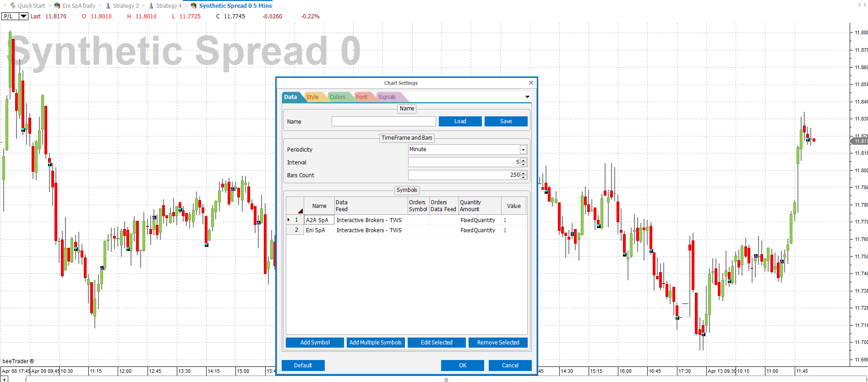Image resolution: width=868 pixels, height=382 pixels.
Task: Close the Chart Settings dialog
Action: pos(531,83)
